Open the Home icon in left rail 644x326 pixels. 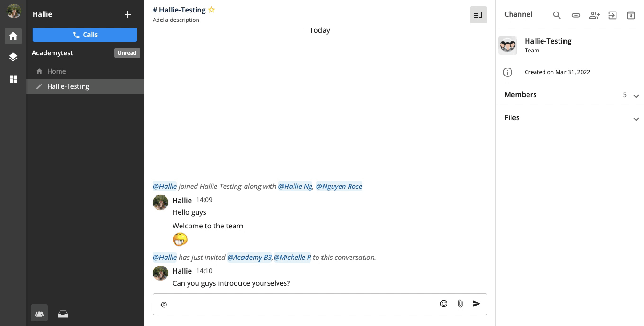click(13, 36)
